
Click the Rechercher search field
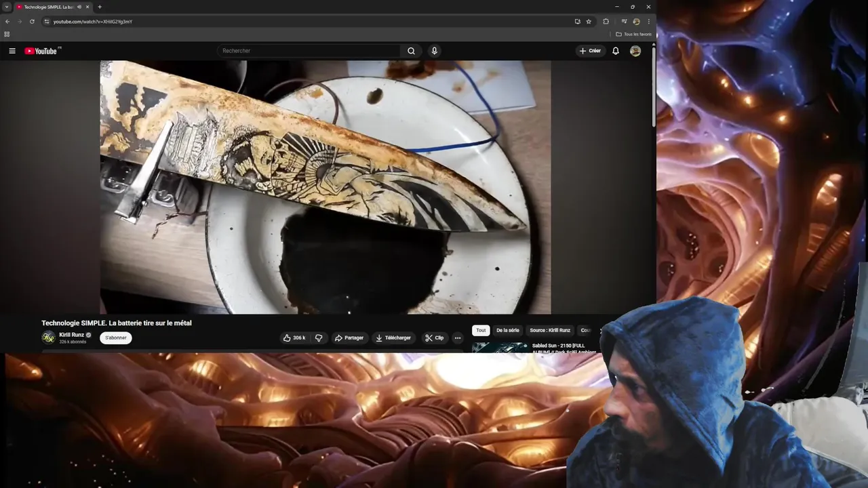309,51
